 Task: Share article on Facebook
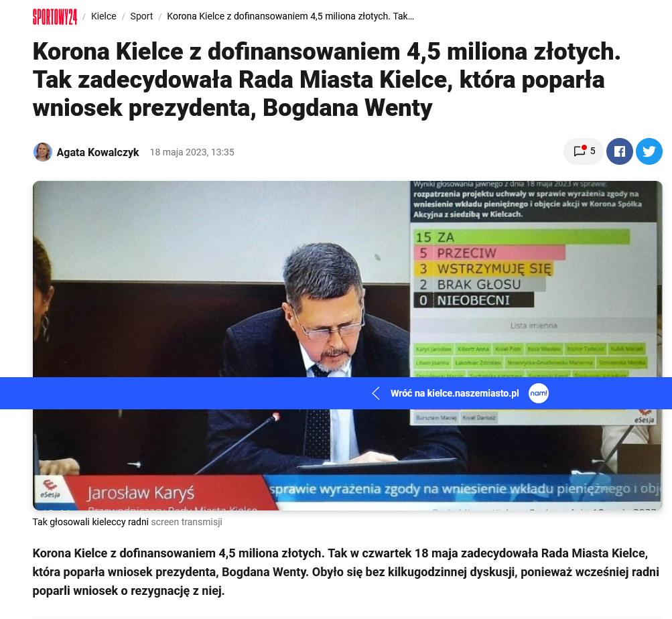619,151
